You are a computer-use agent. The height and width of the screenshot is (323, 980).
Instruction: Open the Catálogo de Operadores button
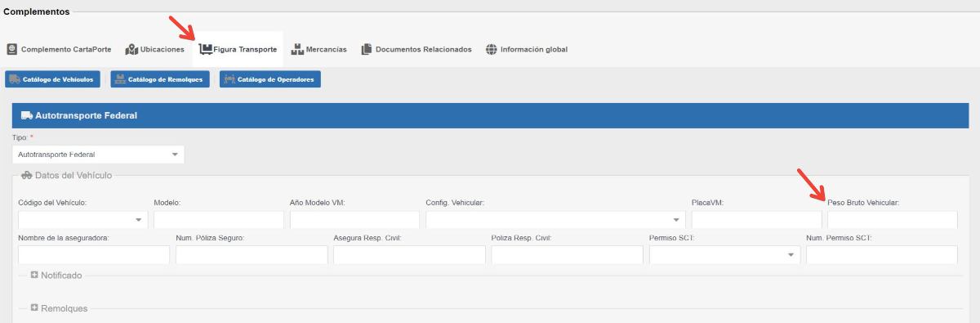coord(269,79)
